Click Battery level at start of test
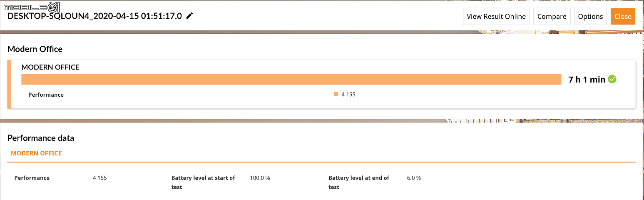 (x=203, y=182)
